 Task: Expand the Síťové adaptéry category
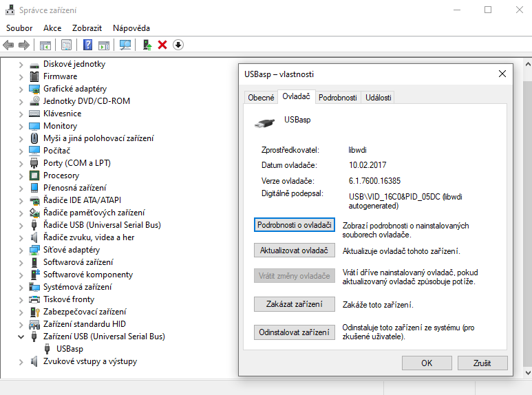[x=21, y=250]
